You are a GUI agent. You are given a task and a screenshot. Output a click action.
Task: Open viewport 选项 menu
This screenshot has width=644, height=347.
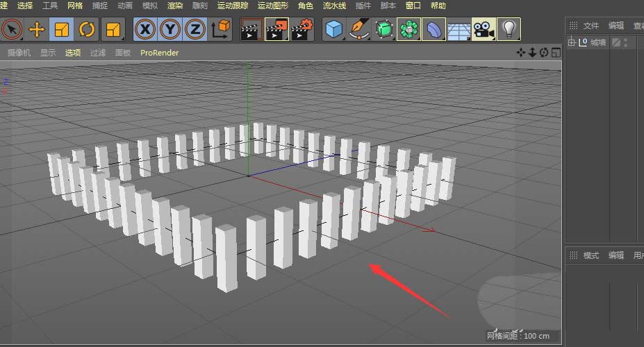tap(73, 53)
